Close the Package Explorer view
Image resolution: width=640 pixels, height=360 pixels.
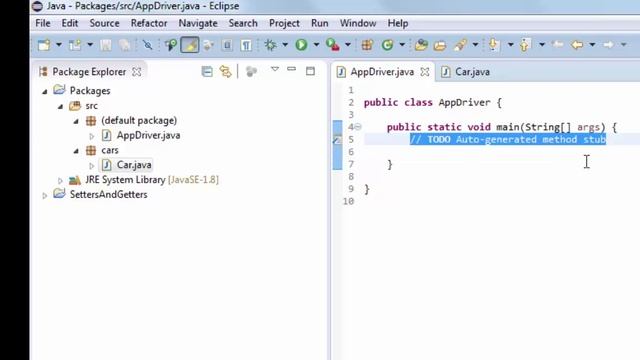(137, 72)
